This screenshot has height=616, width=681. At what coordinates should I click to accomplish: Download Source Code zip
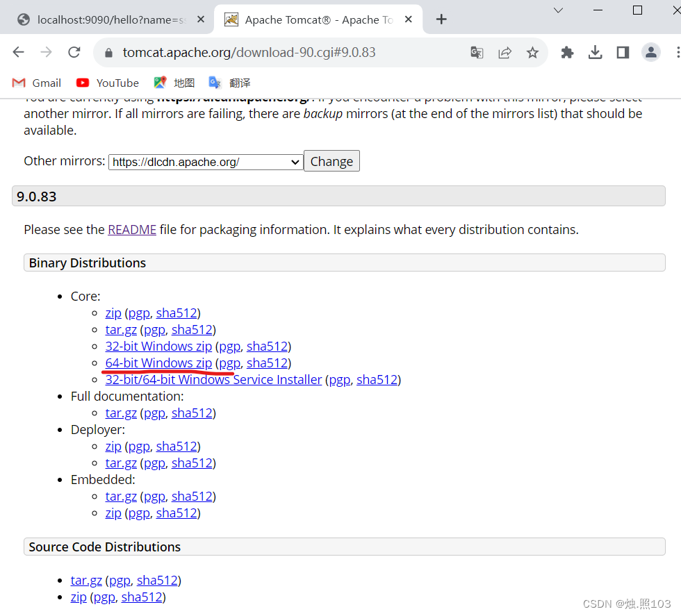[79, 597]
